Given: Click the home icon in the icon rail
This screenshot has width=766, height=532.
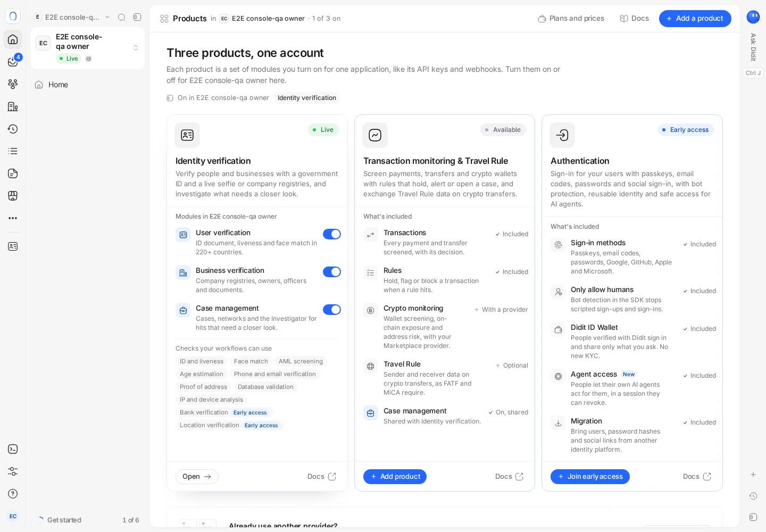Looking at the screenshot, I should [x=13, y=39].
